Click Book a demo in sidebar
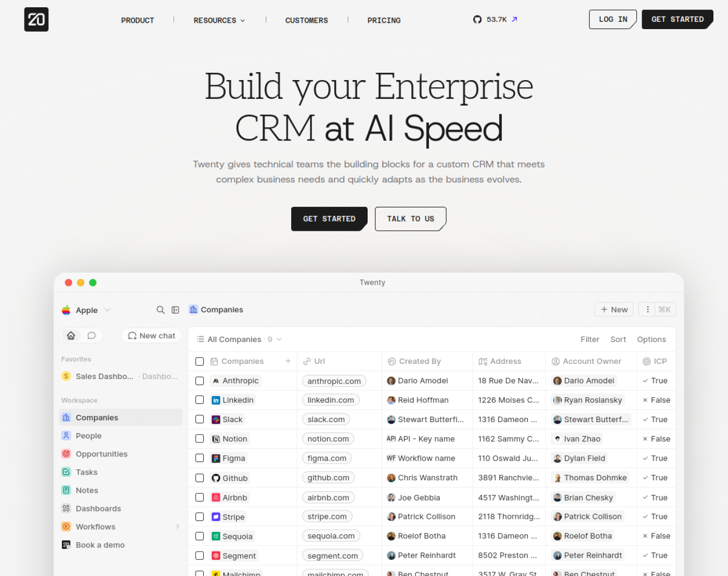 point(121,545)
